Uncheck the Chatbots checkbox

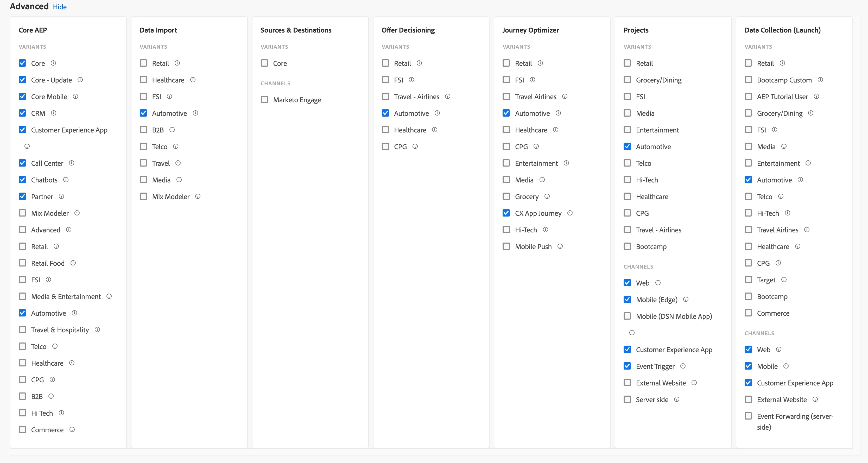click(22, 180)
